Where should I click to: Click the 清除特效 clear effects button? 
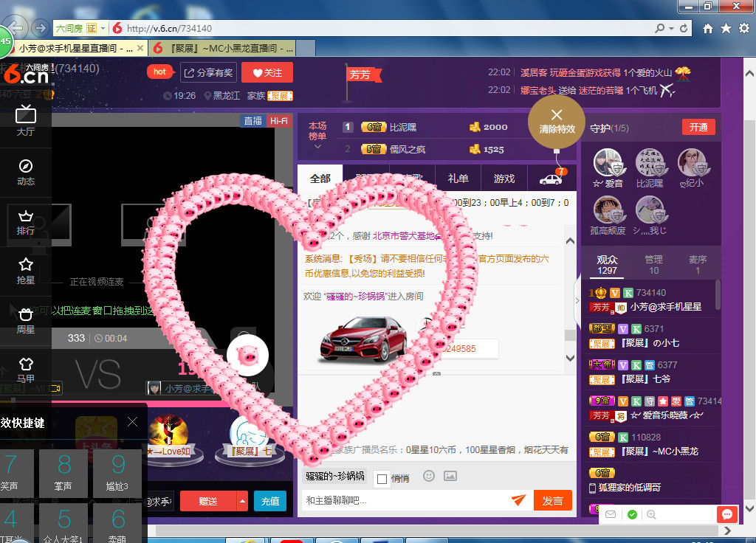pyautogui.click(x=557, y=122)
